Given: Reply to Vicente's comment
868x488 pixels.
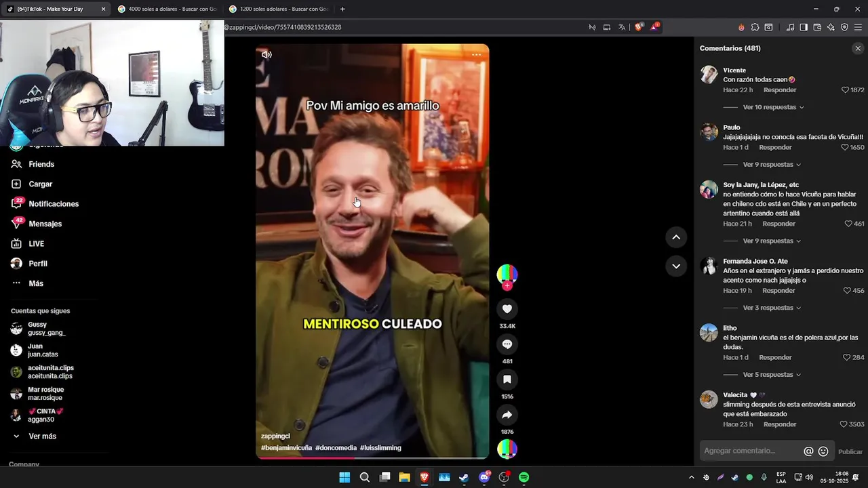Looking at the screenshot, I should [780, 90].
